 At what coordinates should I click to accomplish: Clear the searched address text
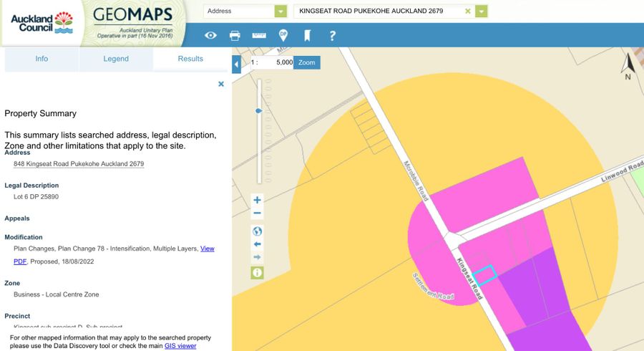(x=467, y=11)
